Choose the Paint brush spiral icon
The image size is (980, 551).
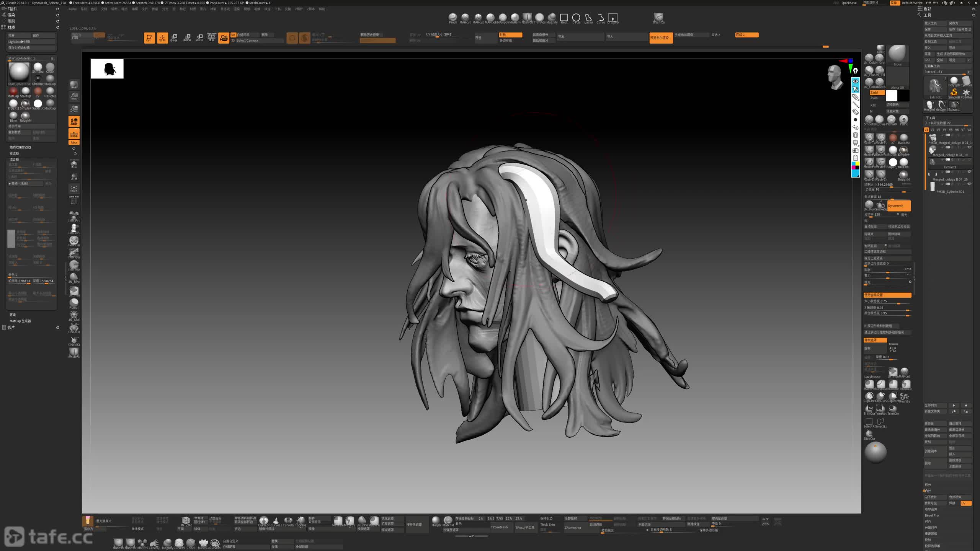click(x=903, y=119)
